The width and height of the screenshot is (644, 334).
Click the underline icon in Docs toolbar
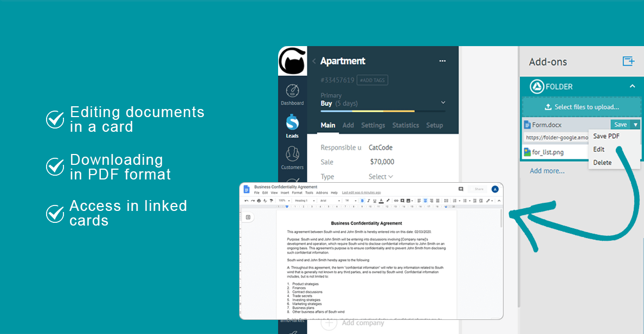tap(375, 201)
